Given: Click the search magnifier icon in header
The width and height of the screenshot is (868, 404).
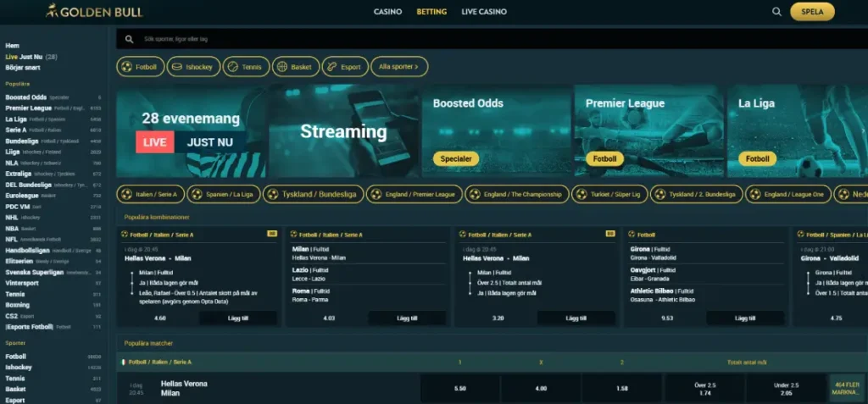Looking at the screenshot, I should pyautogui.click(x=776, y=12).
